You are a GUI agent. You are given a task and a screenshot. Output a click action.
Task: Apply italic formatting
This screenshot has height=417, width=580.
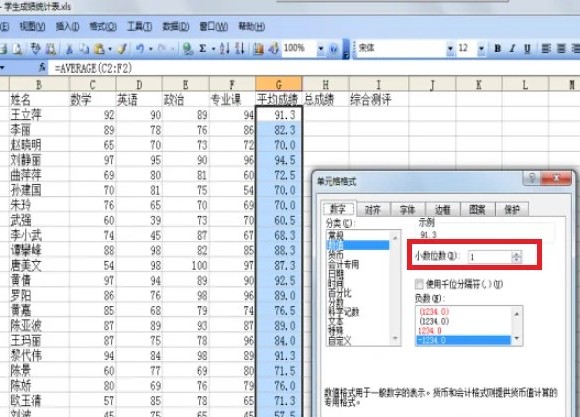512,49
